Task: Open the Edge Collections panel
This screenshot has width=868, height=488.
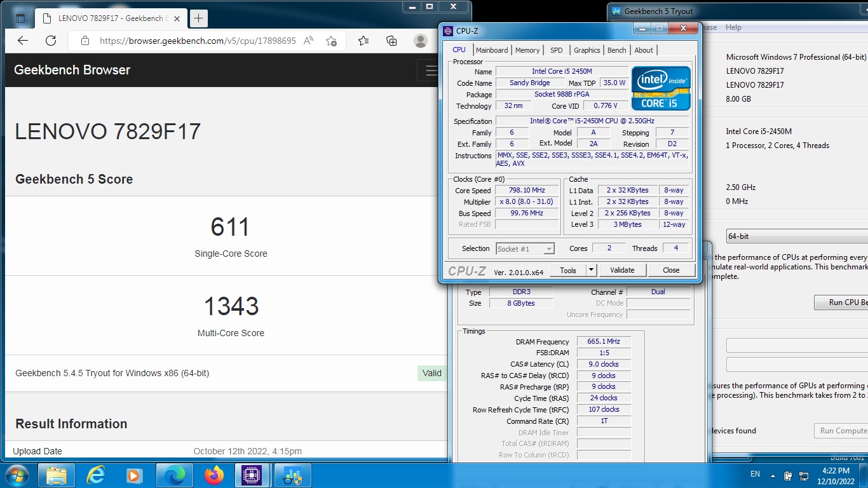Action: tap(391, 41)
